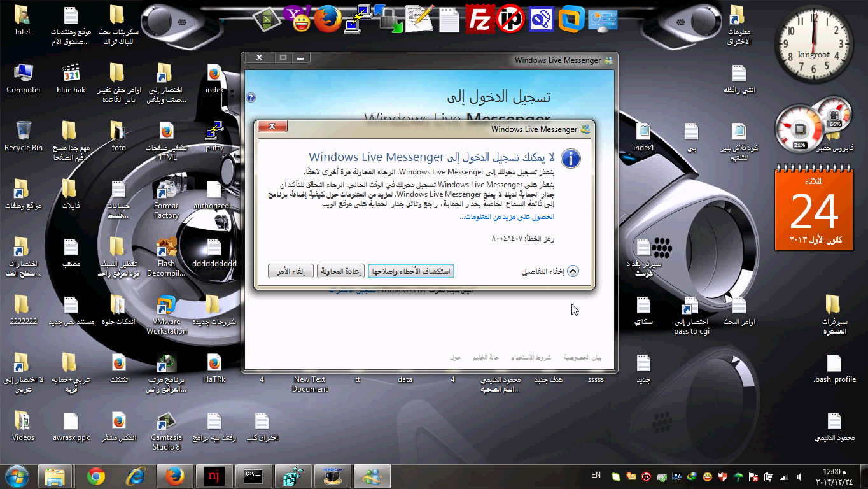Select the Flash Decompiler desktop shortcut

167,257
